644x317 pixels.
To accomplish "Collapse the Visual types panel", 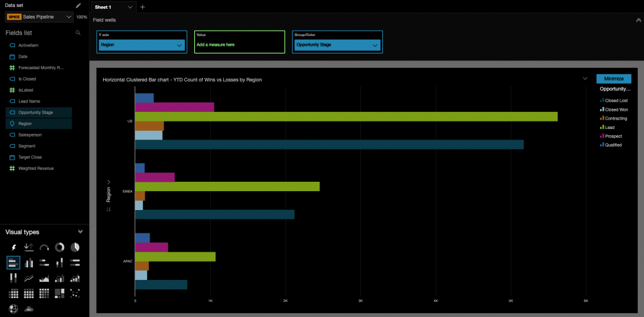I will 80,231.
